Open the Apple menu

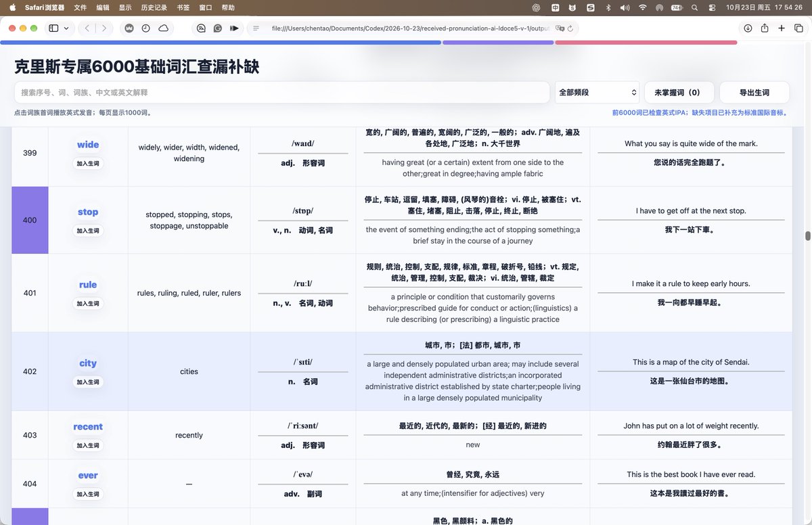tap(12, 7)
